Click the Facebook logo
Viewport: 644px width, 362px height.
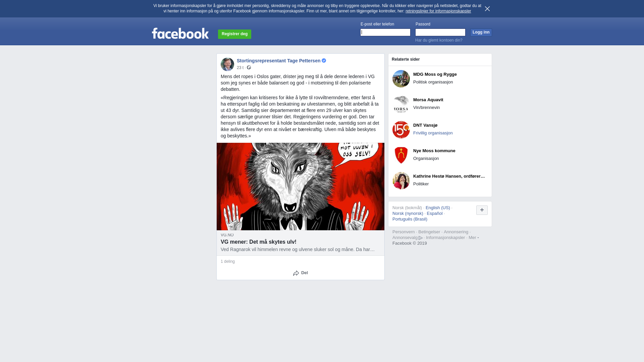tap(180, 33)
